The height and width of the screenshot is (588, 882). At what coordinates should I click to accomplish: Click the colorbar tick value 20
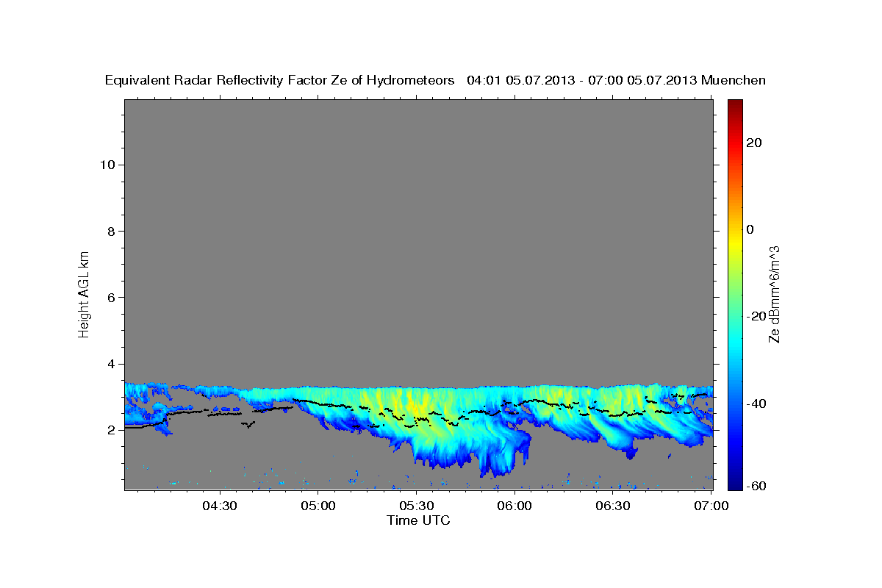tap(755, 143)
